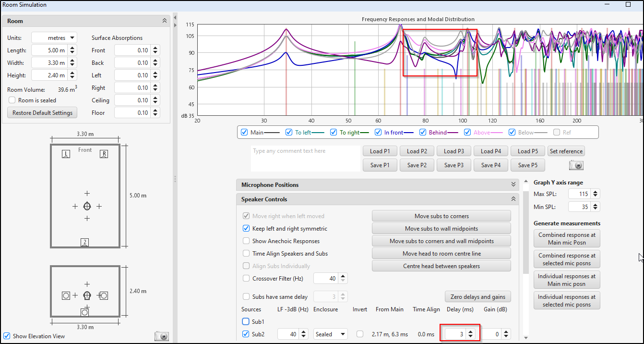Toggle the Behind trace checkbox
The image size is (644, 344).
(423, 132)
